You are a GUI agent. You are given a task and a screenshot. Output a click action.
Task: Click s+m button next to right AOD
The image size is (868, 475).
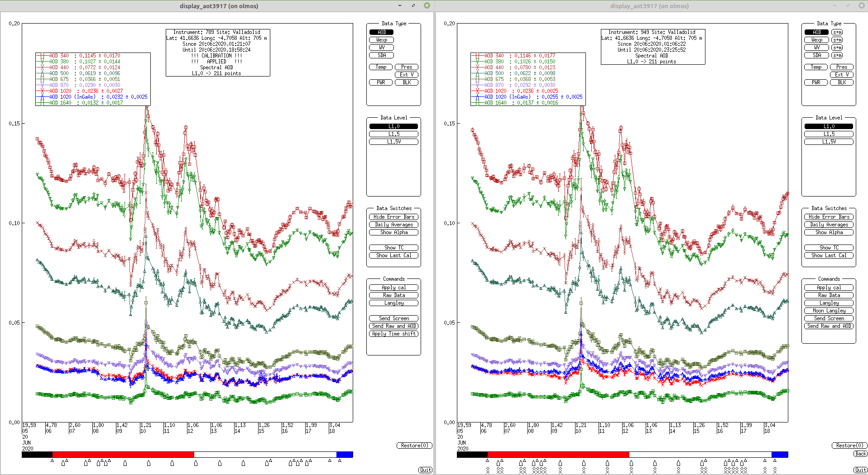pos(837,32)
